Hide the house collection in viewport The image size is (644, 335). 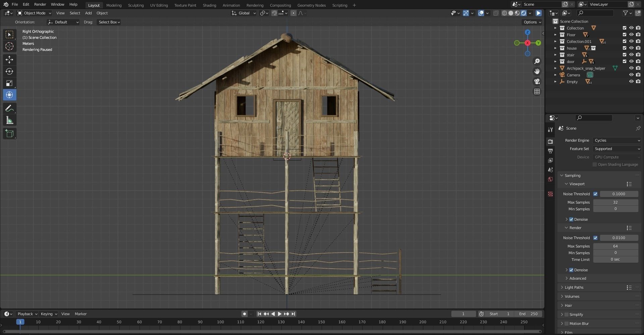[631, 48]
